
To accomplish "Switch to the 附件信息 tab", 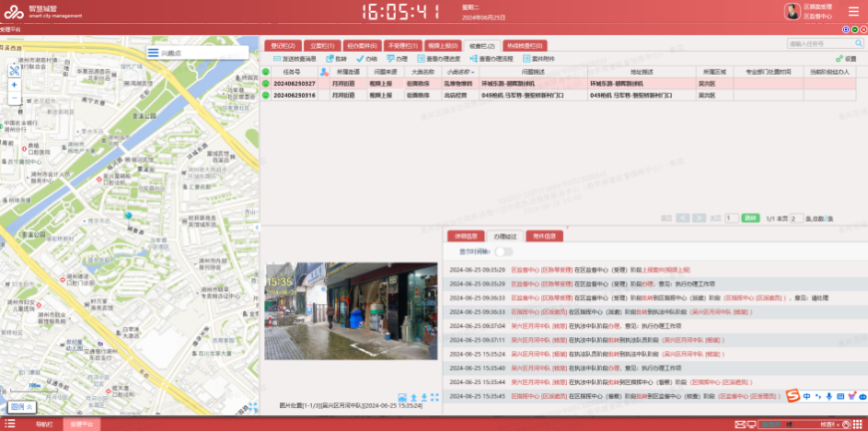I will [544, 236].
